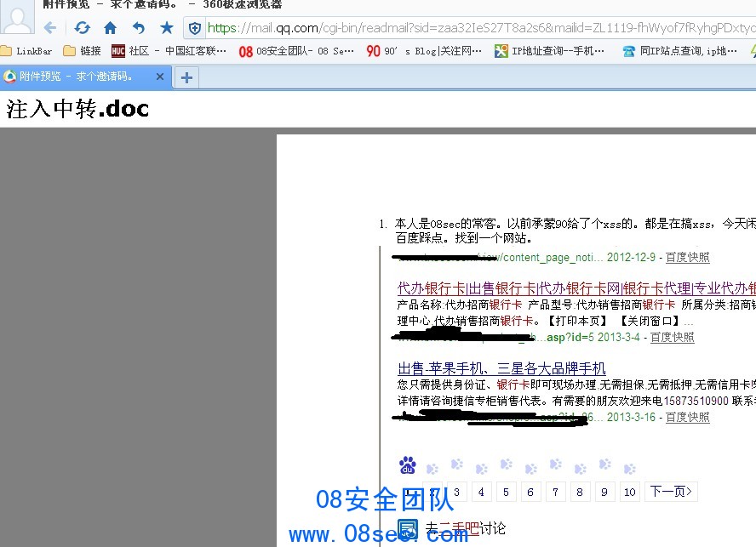756x547 pixels.
Task: Click the HUC bookmark favicon
Action: [117, 51]
